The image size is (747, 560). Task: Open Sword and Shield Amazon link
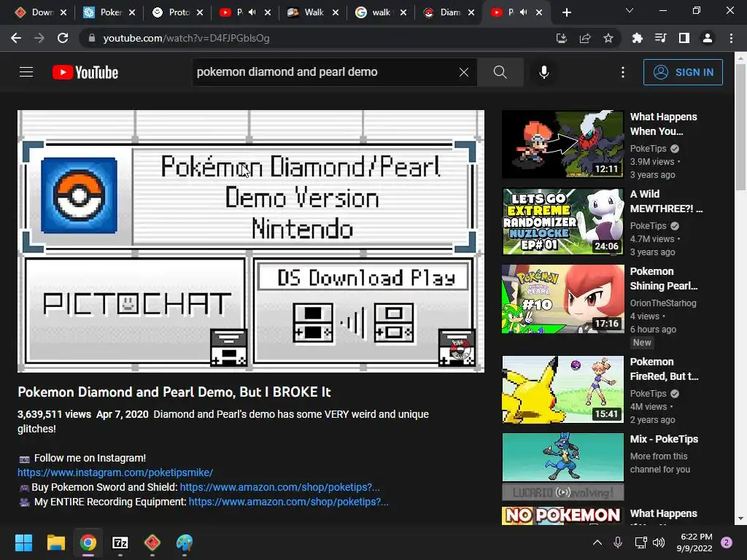[279, 487]
